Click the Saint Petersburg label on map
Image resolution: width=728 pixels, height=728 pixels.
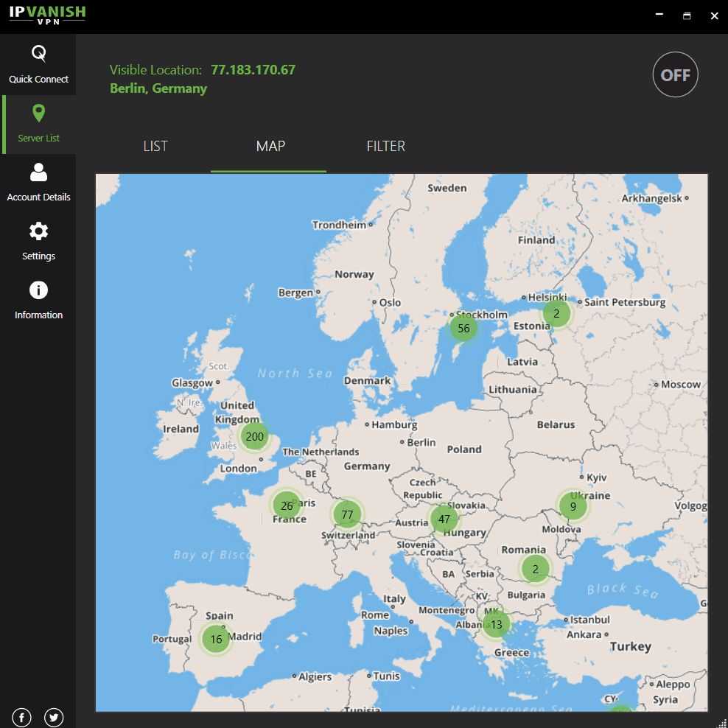coord(624,302)
